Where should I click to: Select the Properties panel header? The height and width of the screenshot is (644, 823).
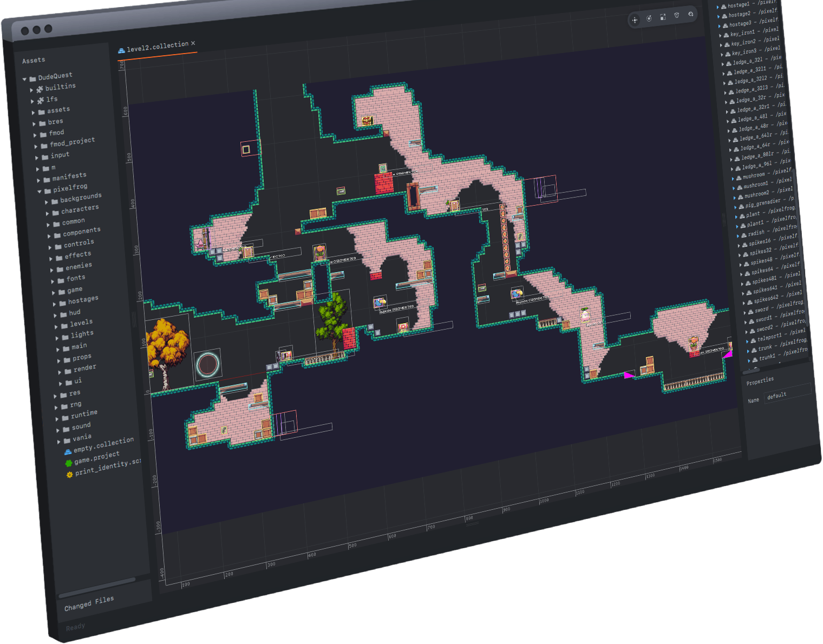pos(760,381)
